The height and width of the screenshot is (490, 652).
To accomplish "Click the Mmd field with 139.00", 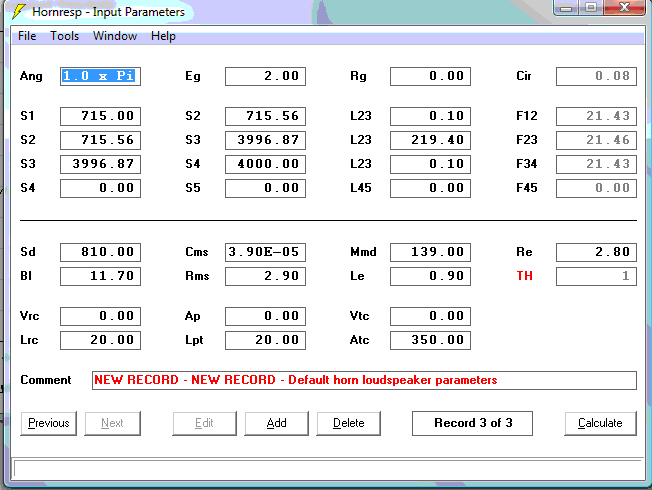I will (x=430, y=252).
